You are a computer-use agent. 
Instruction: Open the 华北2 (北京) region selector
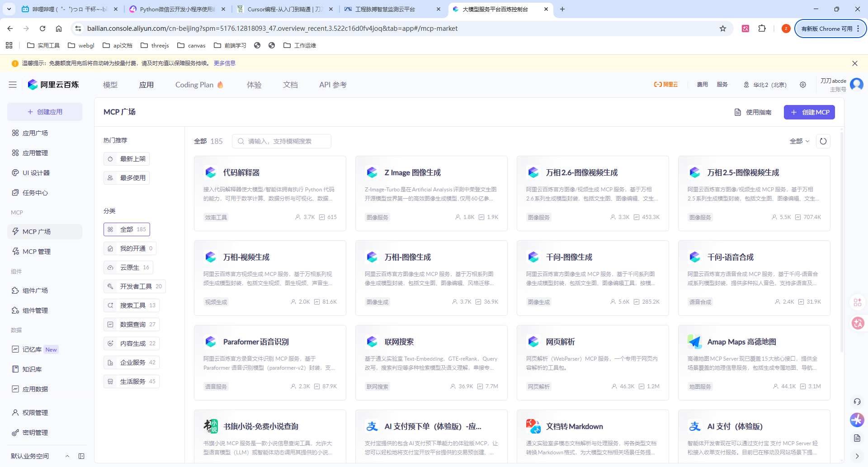coord(765,85)
